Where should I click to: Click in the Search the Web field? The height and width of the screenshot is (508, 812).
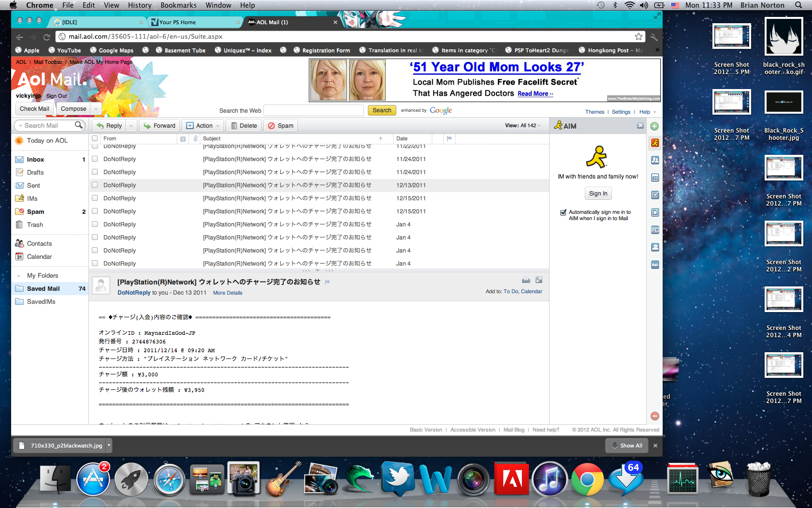(x=314, y=110)
